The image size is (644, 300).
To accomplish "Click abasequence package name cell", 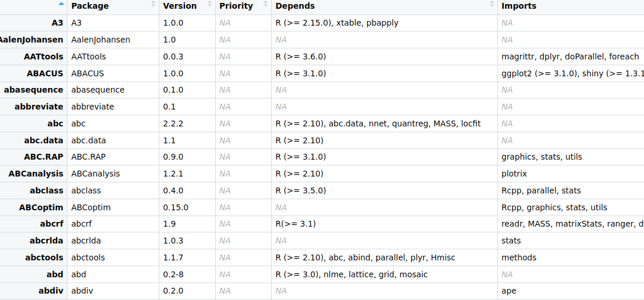I will click(x=113, y=90).
